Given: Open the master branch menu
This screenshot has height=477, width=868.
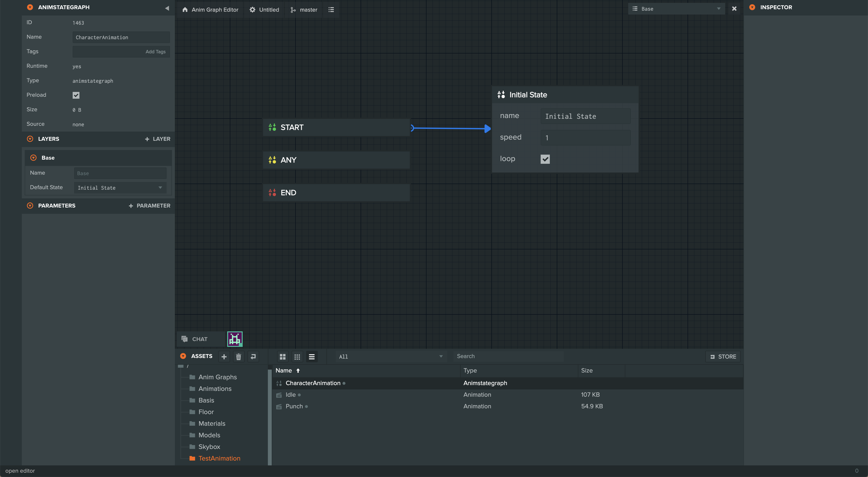Looking at the screenshot, I should [x=304, y=10].
